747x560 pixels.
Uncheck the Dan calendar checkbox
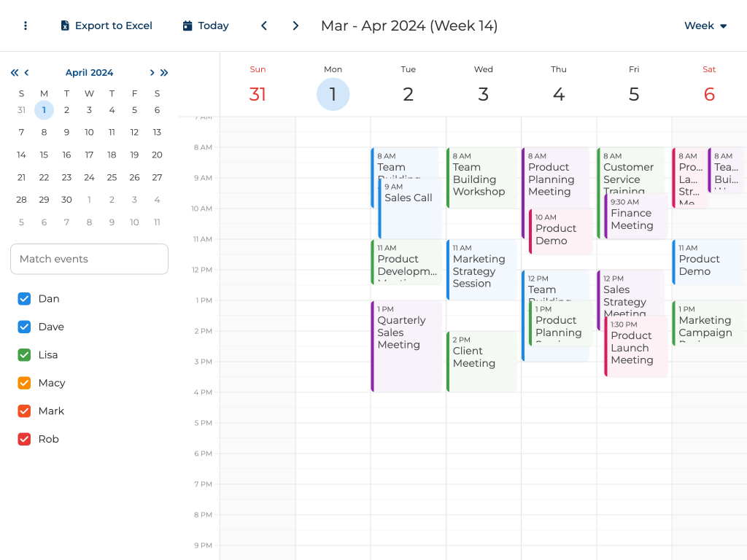tap(24, 298)
